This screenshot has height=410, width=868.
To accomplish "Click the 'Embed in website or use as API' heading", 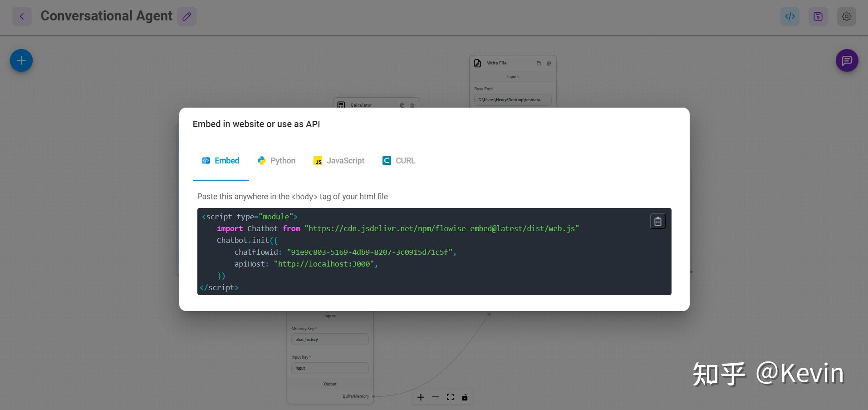I will coord(256,124).
